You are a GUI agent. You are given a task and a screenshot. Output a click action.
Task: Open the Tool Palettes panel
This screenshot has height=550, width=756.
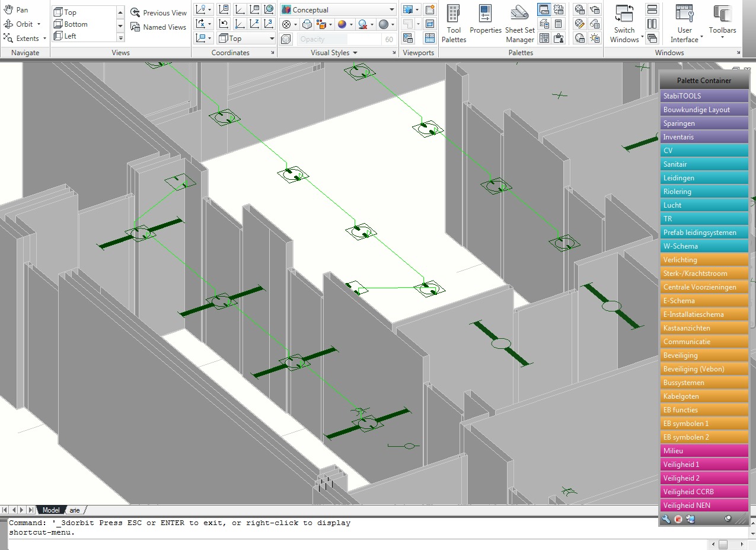[454, 23]
